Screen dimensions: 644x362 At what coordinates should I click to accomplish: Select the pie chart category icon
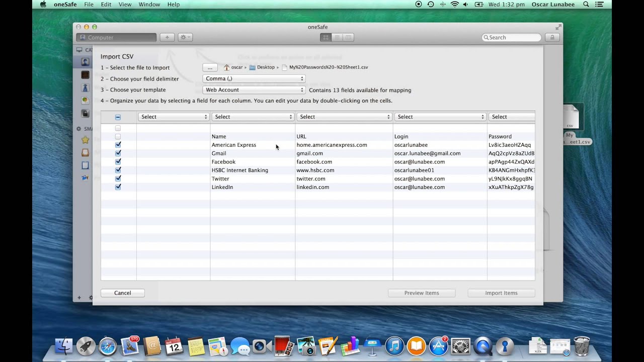pos(85,100)
